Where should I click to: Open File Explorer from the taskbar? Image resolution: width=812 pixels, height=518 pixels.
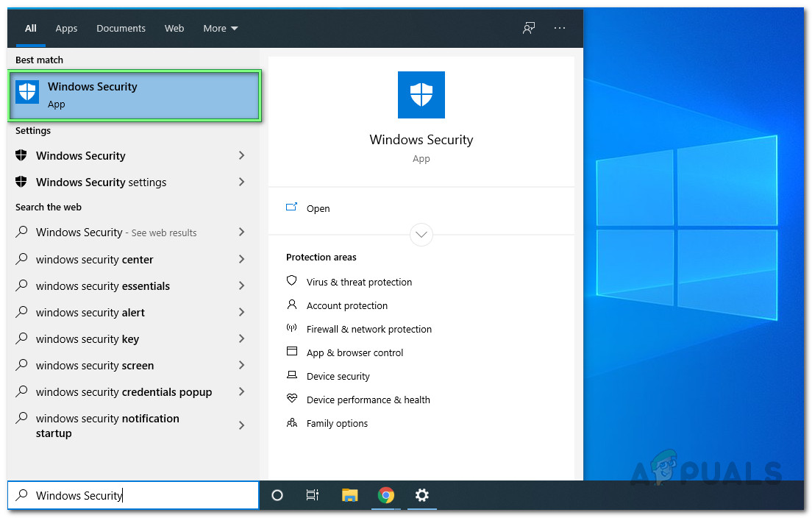tap(350, 495)
